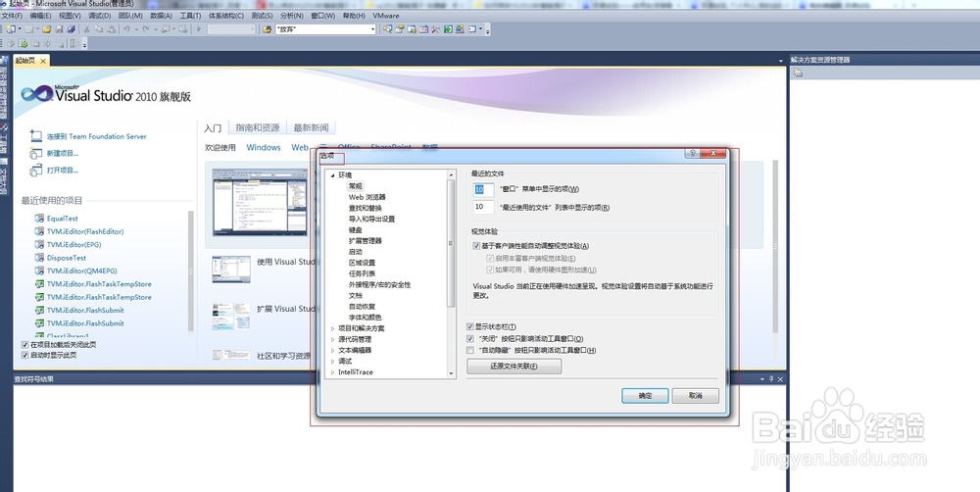Image resolution: width=980 pixels, height=492 pixels.
Task: Click the Start Page toolbar icon
Action: click(x=448, y=28)
